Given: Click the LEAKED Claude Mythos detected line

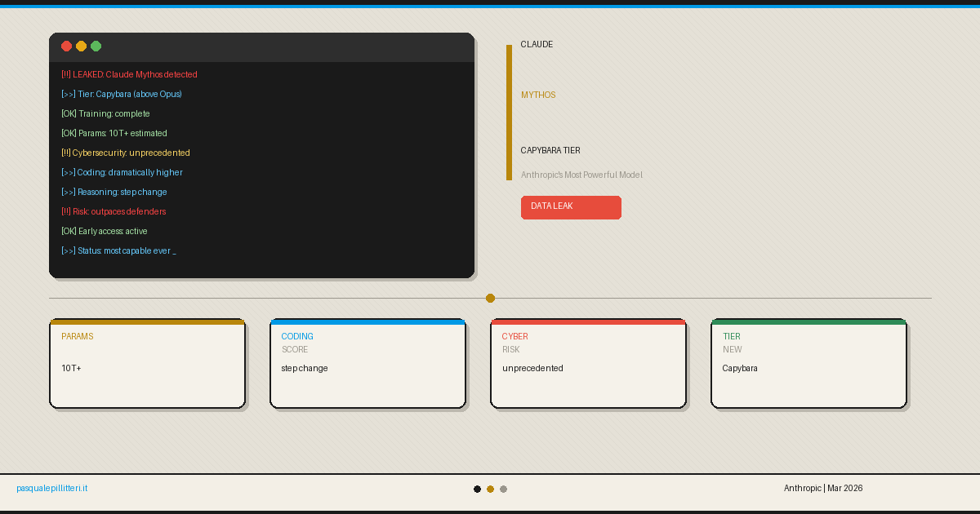Looking at the screenshot, I should 129,75.
